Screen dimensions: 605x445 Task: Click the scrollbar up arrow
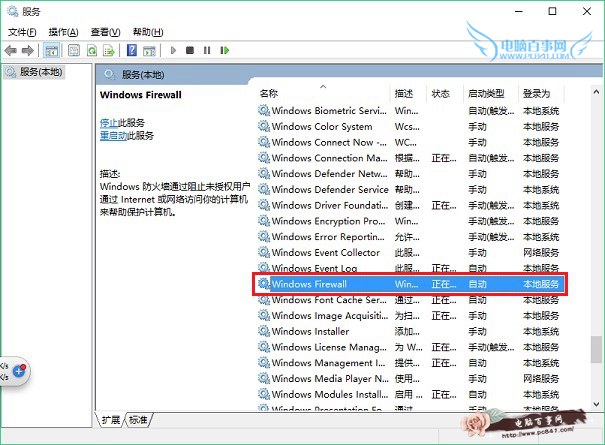click(596, 92)
